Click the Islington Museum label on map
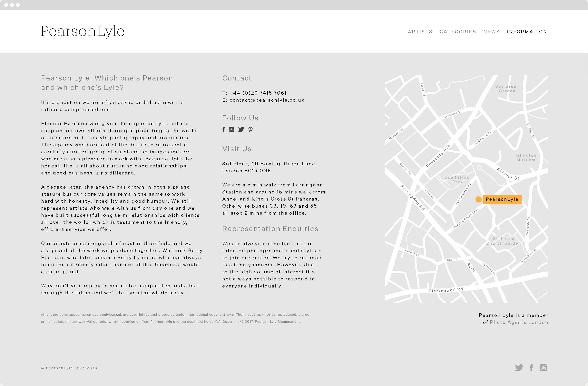The height and width of the screenshot is (386, 588). [x=526, y=157]
